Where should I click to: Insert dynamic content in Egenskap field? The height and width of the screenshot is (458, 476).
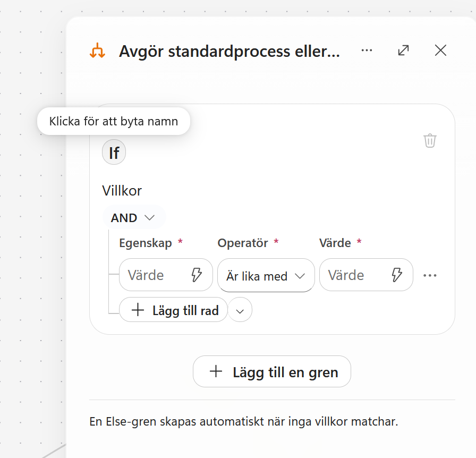[x=197, y=275]
